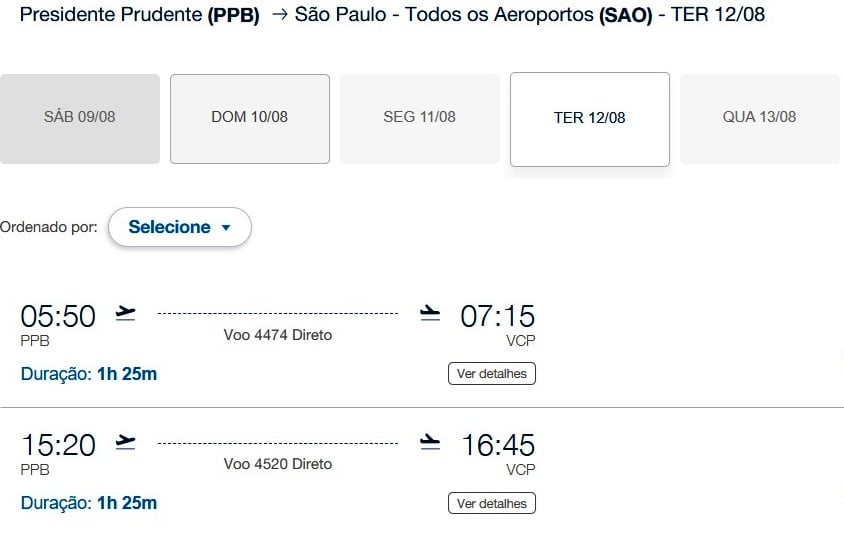Select the TER 12/08 date tab
Screen dimensions: 844x545
590,119
